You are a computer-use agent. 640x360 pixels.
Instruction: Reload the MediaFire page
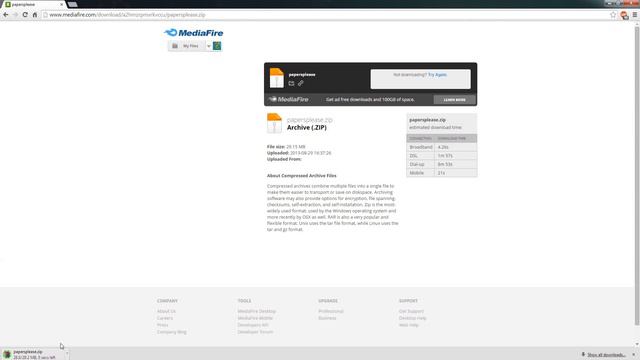[25, 15]
